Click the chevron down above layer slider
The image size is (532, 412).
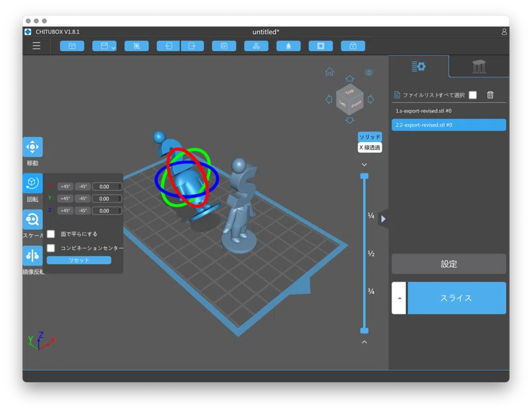coord(364,164)
